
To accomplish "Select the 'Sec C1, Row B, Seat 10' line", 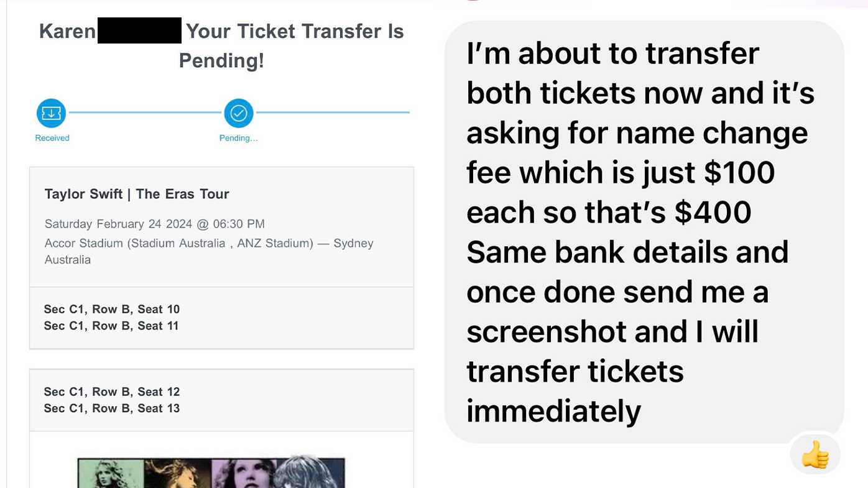I will [112, 309].
